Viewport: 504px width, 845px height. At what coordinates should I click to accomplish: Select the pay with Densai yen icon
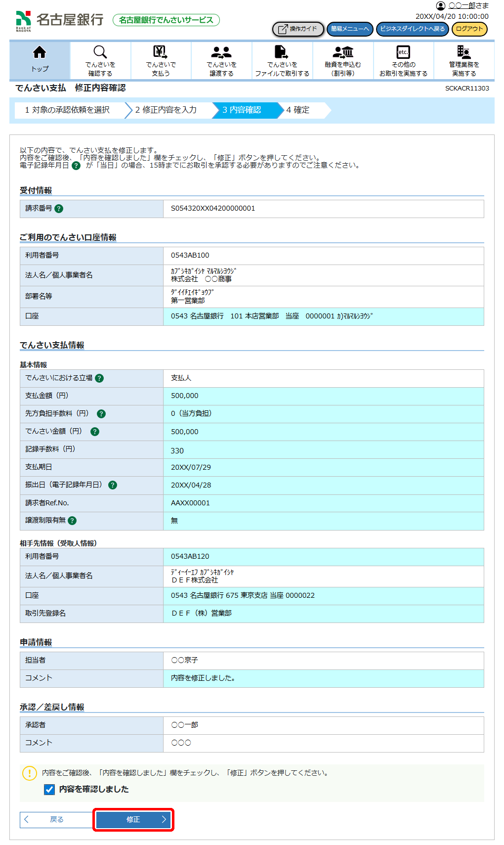(161, 52)
